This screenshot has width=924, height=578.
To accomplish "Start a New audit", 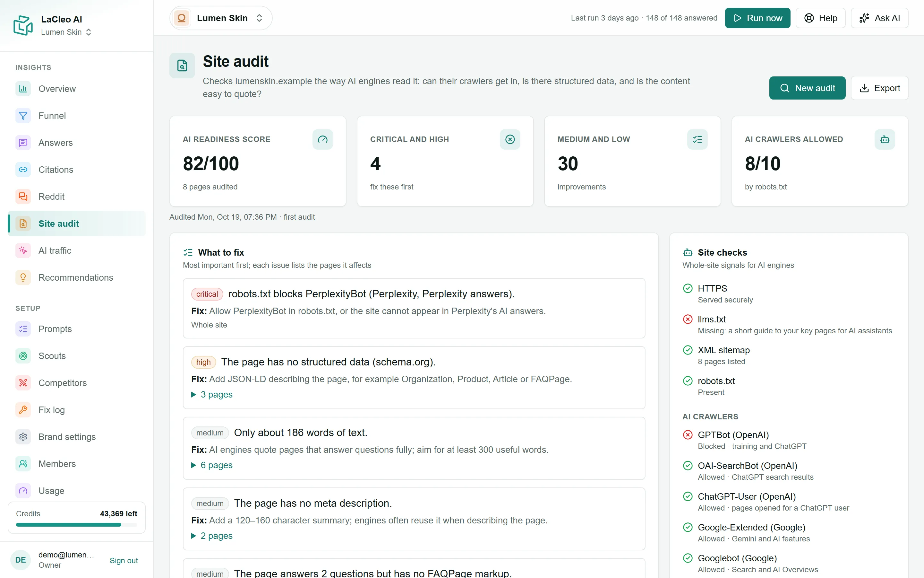I will pyautogui.click(x=807, y=88).
